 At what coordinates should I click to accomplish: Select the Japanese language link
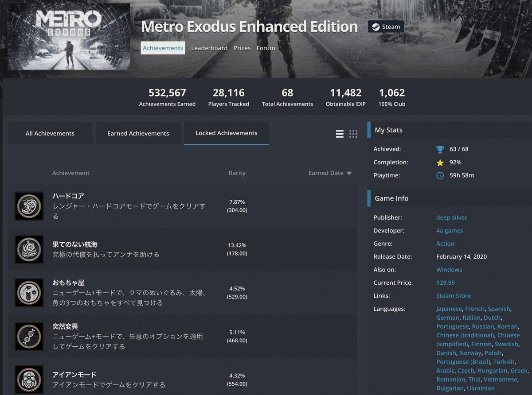coord(449,309)
